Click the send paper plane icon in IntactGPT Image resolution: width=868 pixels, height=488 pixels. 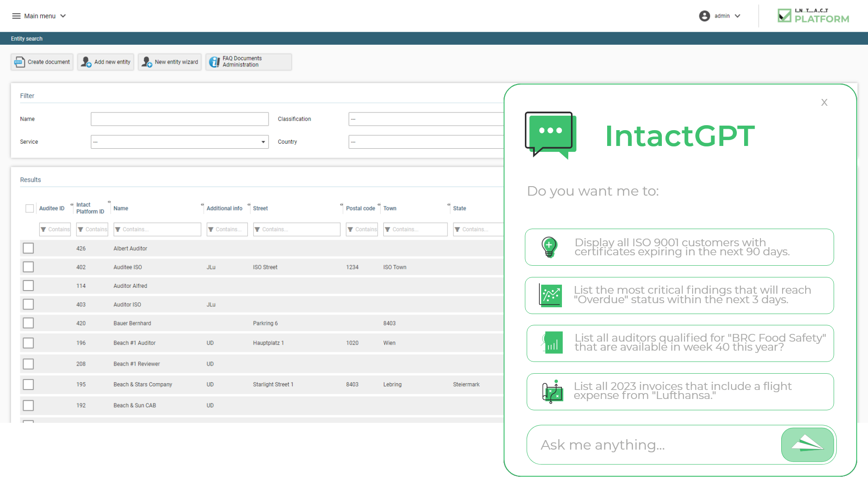coord(807,445)
